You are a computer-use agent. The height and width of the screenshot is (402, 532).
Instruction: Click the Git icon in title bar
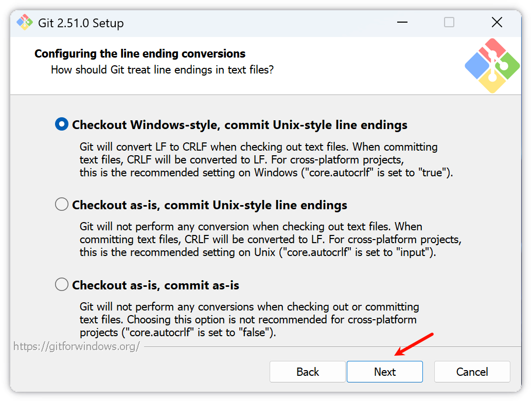click(x=24, y=23)
